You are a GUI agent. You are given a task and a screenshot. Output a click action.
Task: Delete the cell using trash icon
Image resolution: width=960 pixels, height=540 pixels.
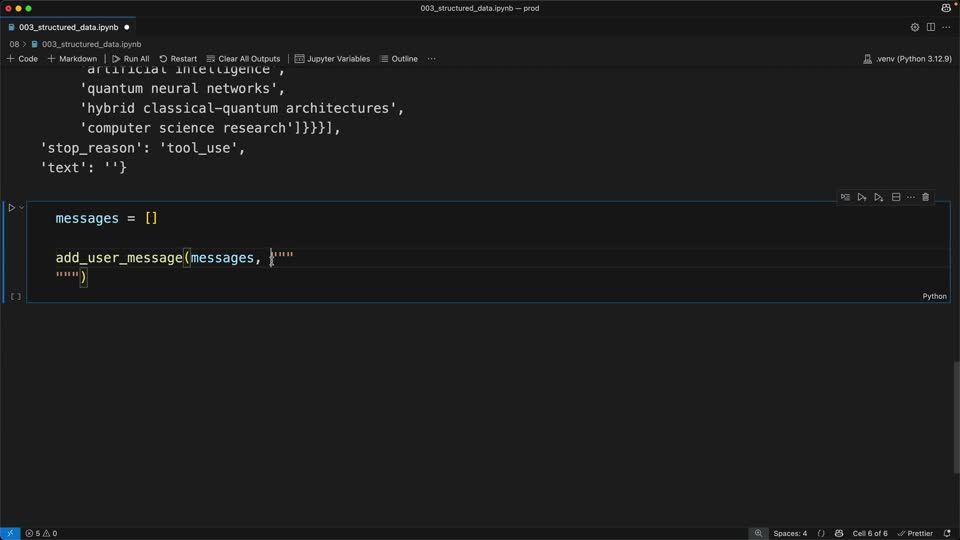click(x=925, y=197)
